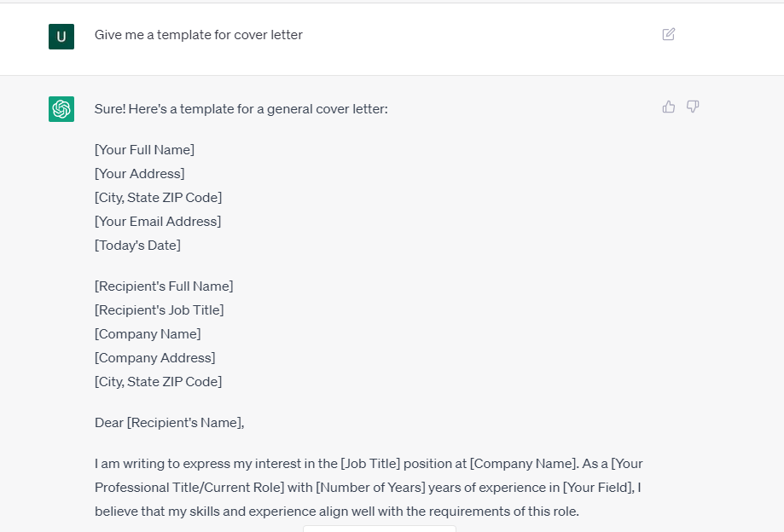784x532 pixels.
Task: Mark the response with thumbs down
Action: (x=693, y=107)
